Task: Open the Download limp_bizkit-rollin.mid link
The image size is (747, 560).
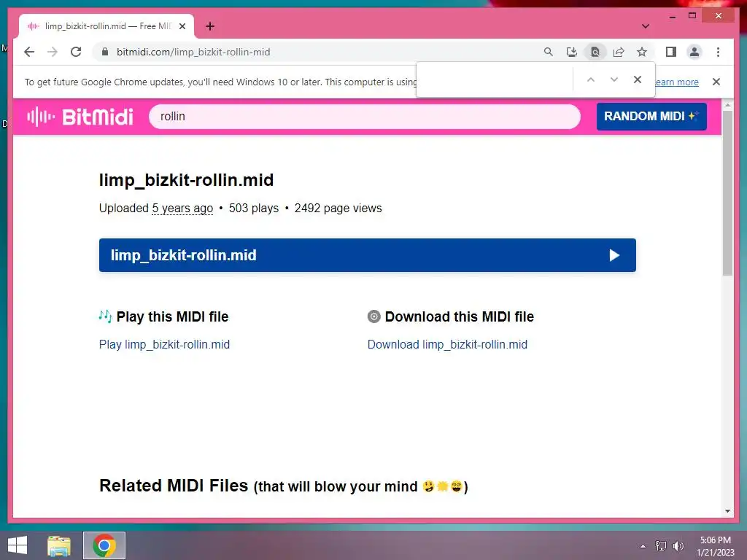Action: [447, 344]
